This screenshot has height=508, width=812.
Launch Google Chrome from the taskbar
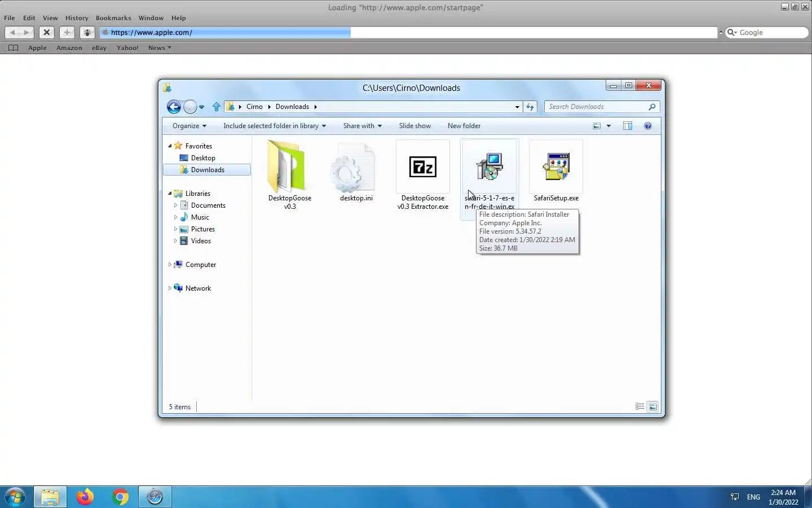pos(120,497)
